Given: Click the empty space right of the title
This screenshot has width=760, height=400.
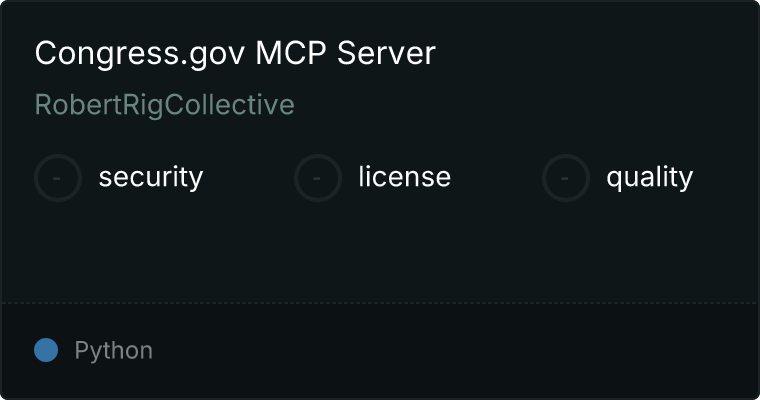Looking at the screenshot, I should click(596, 53).
